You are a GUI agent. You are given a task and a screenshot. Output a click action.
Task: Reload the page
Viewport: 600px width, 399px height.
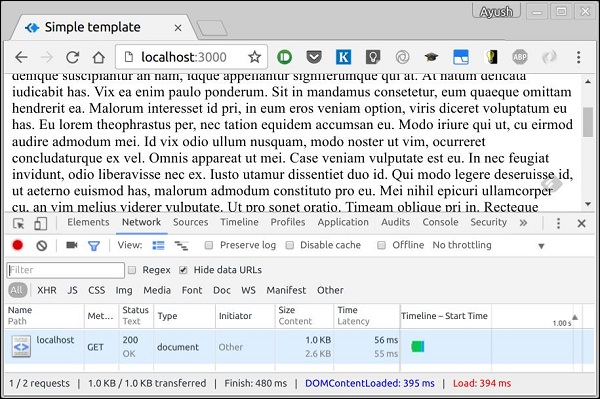[72, 57]
